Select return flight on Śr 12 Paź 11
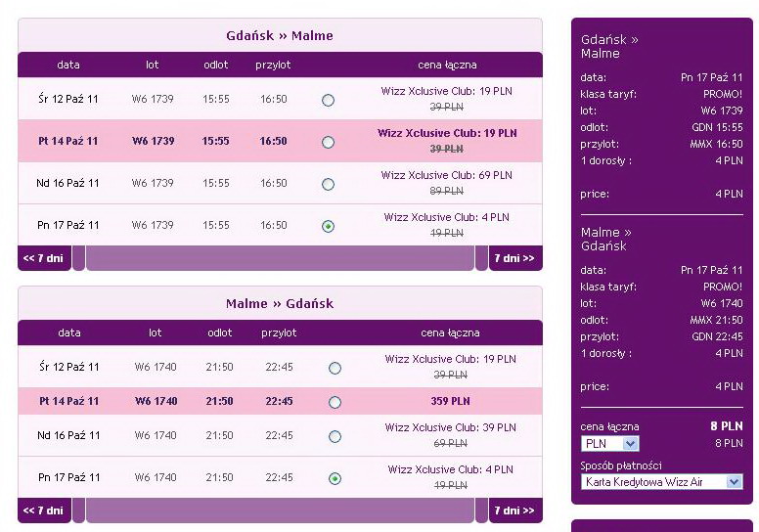This screenshot has width=759, height=532. [x=335, y=369]
